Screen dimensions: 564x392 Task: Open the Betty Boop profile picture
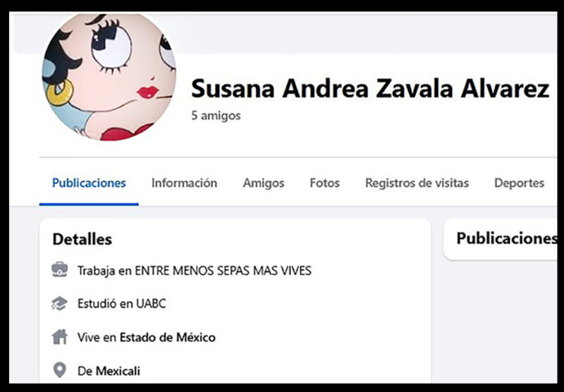pos(109,76)
